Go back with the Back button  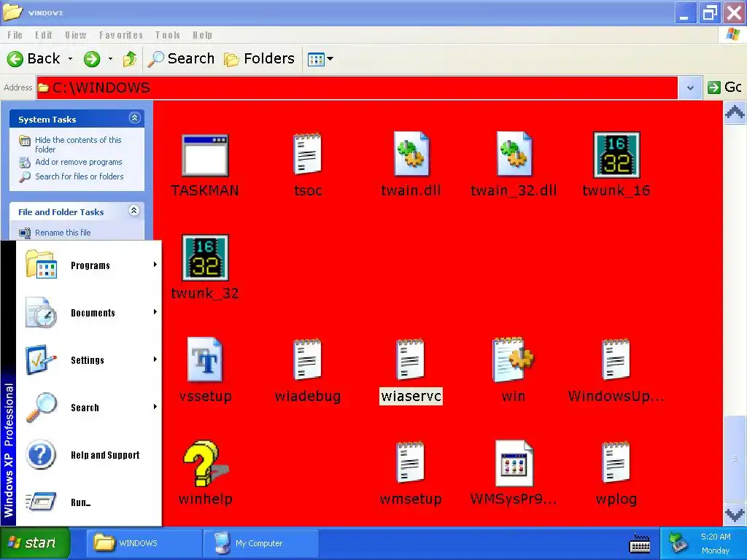(x=34, y=58)
